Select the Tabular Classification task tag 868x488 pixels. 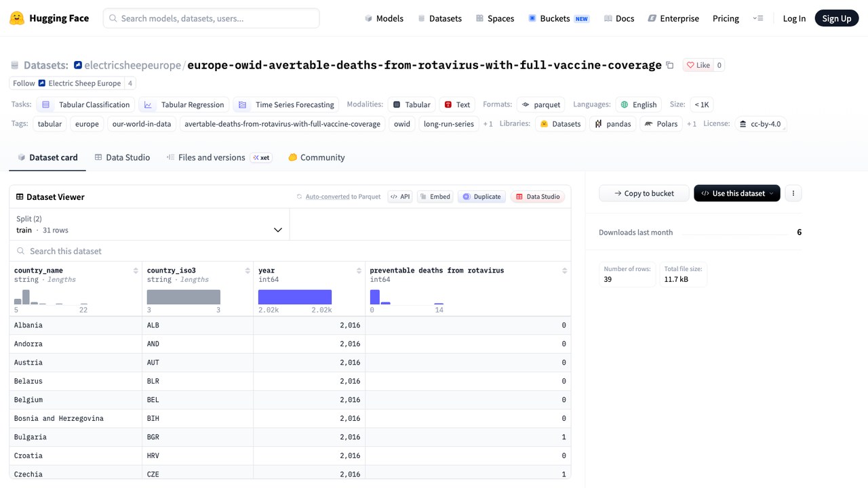pos(85,104)
